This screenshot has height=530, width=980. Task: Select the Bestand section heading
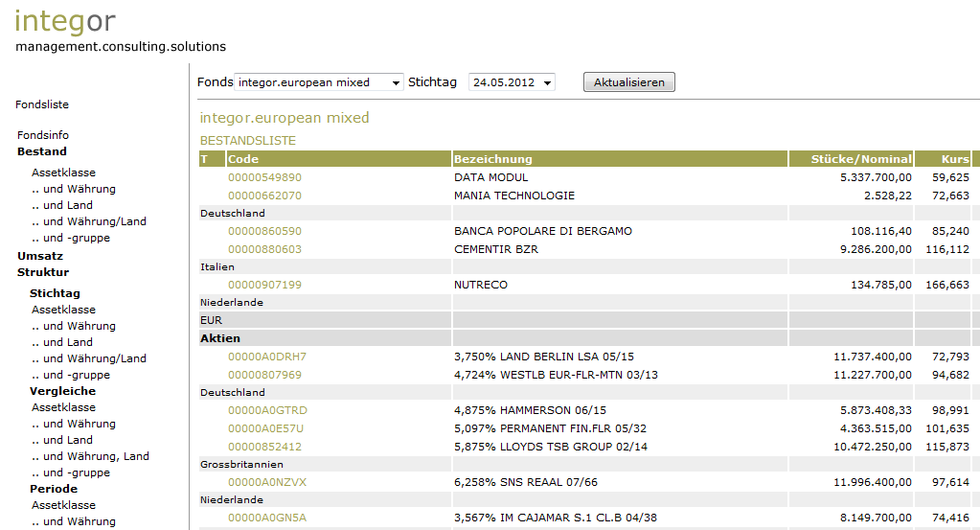pyautogui.click(x=42, y=151)
